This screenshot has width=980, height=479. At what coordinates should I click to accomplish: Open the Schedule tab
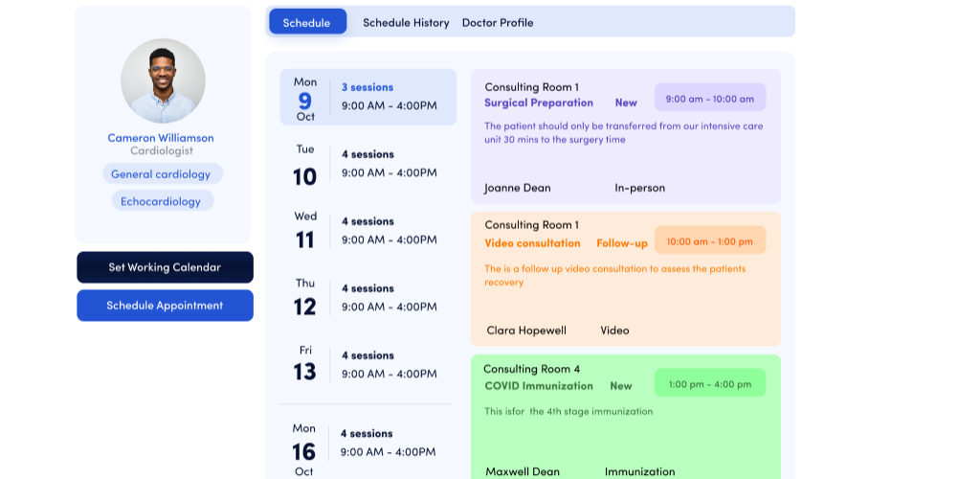pos(307,22)
